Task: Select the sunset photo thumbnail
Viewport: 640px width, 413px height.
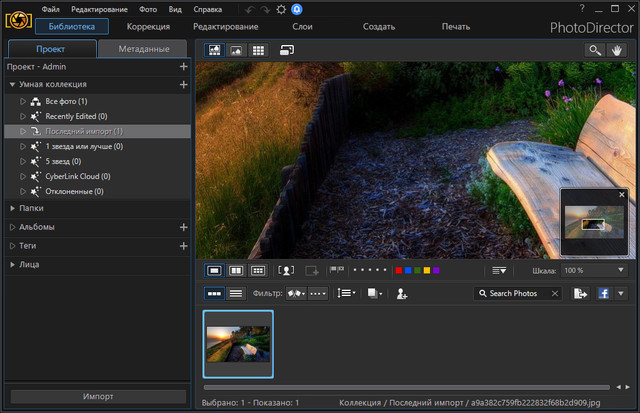Action: (x=238, y=344)
